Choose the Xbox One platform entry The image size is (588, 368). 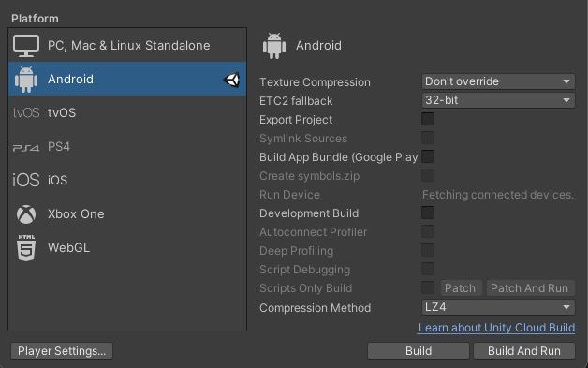click(x=127, y=214)
